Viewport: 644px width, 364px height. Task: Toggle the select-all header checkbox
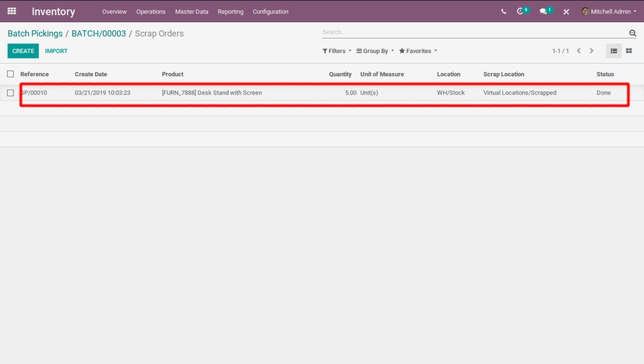pos(11,74)
